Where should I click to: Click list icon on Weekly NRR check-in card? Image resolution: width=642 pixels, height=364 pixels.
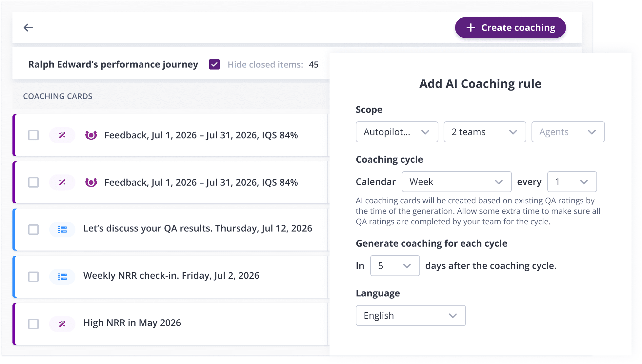62,277
